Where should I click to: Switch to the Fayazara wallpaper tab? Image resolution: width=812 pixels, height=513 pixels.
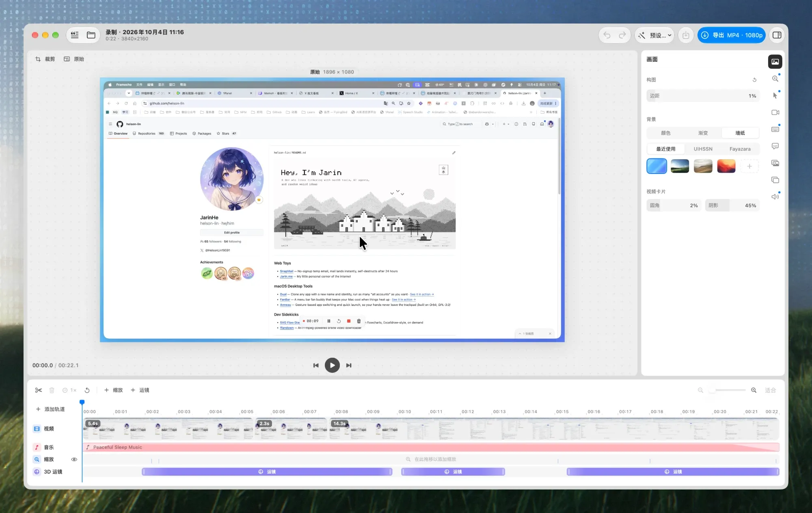point(740,149)
